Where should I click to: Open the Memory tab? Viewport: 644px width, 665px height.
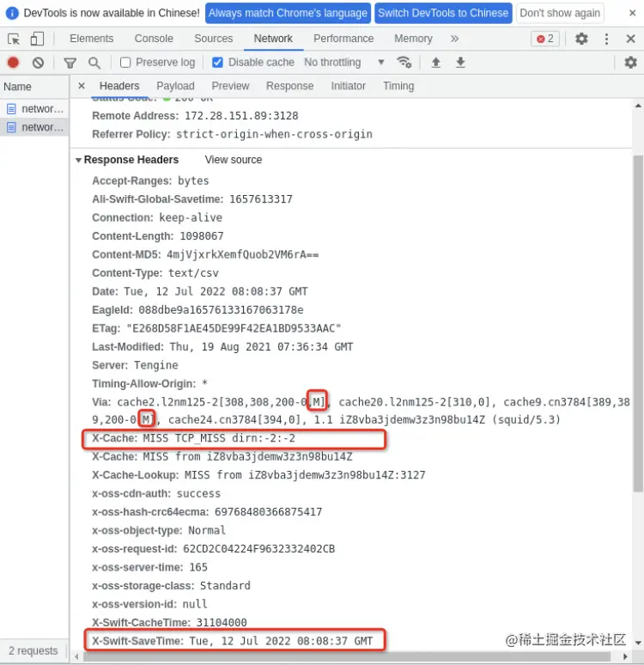[x=413, y=39]
